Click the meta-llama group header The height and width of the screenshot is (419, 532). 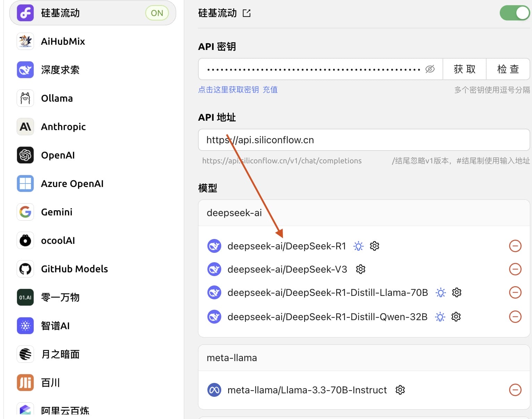click(x=364, y=358)
